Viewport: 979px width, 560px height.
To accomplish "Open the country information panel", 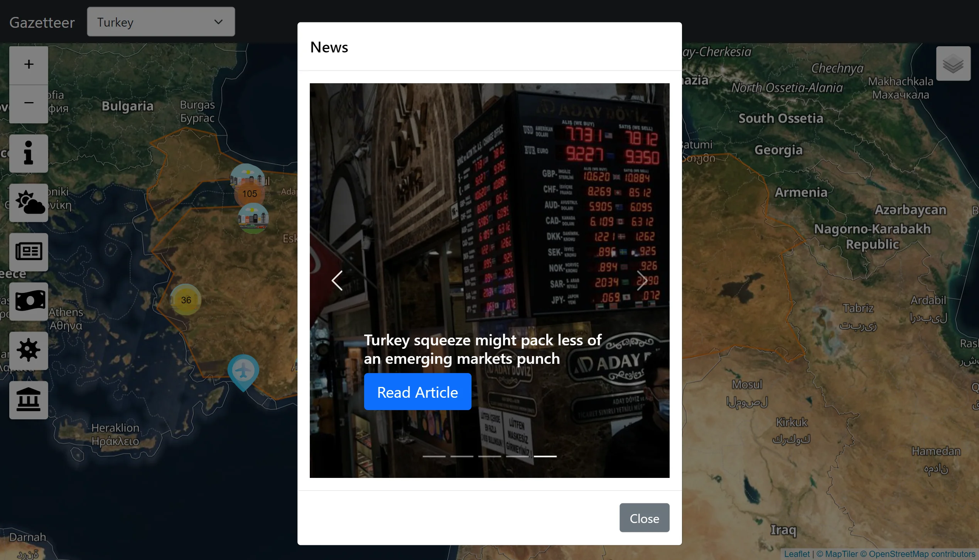I will (x=28, y=153).
